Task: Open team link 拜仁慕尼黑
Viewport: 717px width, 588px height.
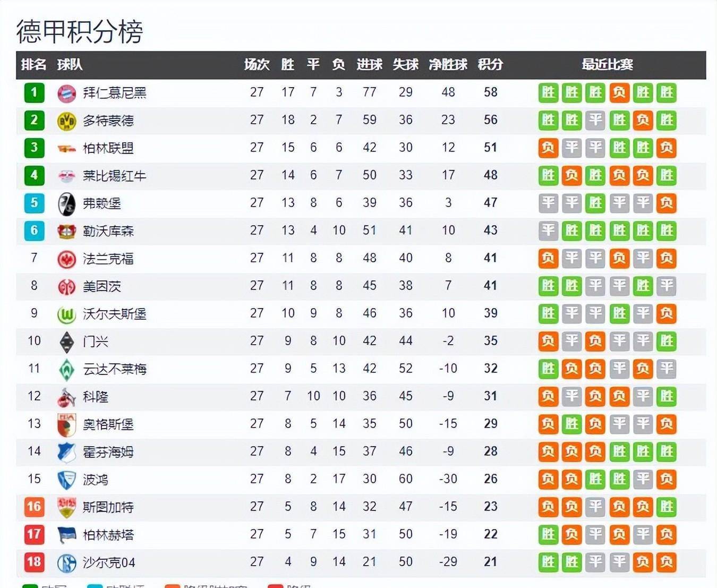Action: coord(115,93)
